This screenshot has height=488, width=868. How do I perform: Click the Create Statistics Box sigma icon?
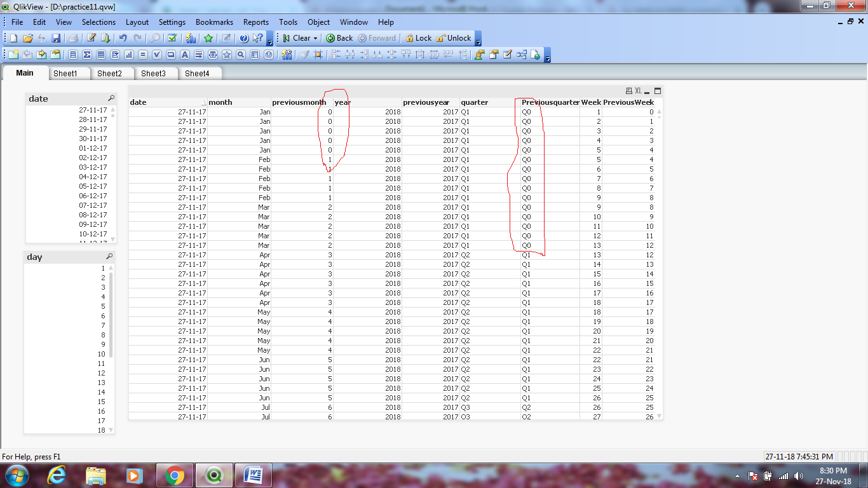click(x=87, y=55)
